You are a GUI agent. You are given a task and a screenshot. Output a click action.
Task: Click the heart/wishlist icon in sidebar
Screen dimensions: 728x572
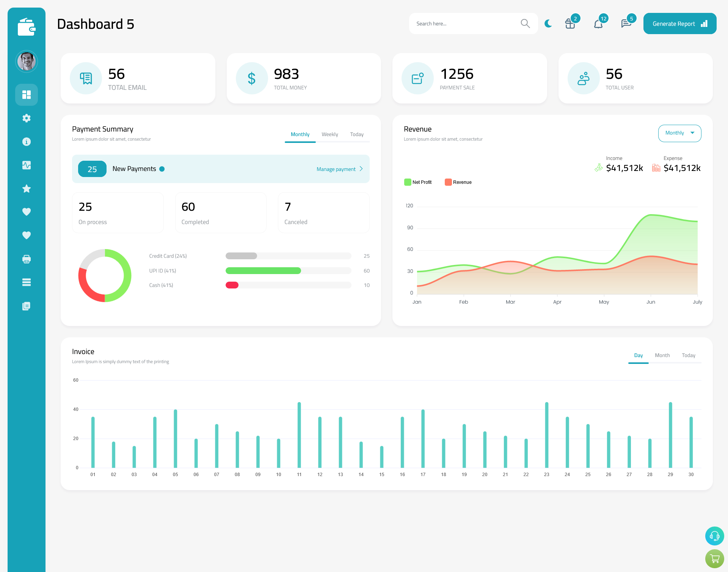[x=27, y=212]
